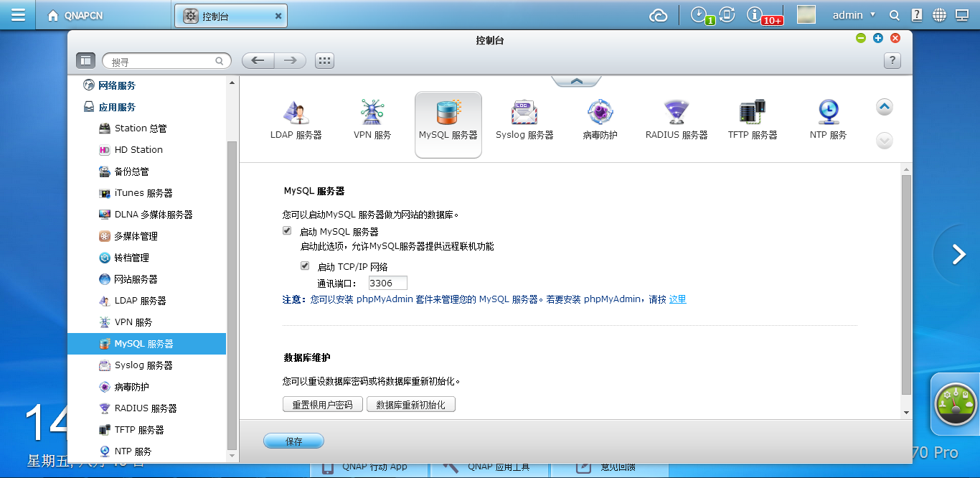This screenshot has height=478, width=980.
Task: Follow the 这里 phpMyAdmin install link
Action: [678, 299]
